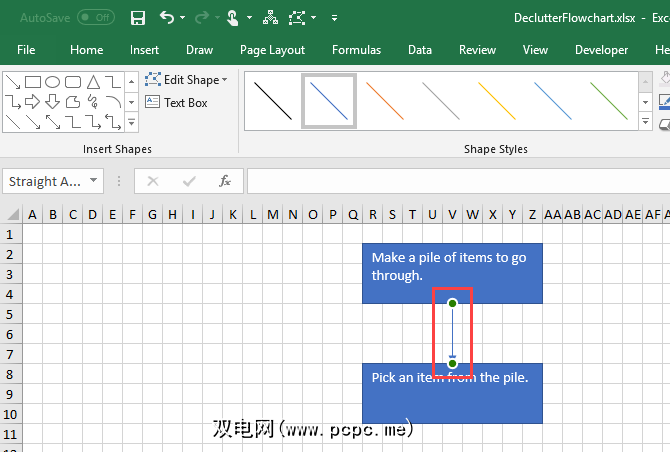Viewport: 670px width, 452px height.
Task: Expand the Name Box dropdown arrow
Action: (x=93, y=181)
